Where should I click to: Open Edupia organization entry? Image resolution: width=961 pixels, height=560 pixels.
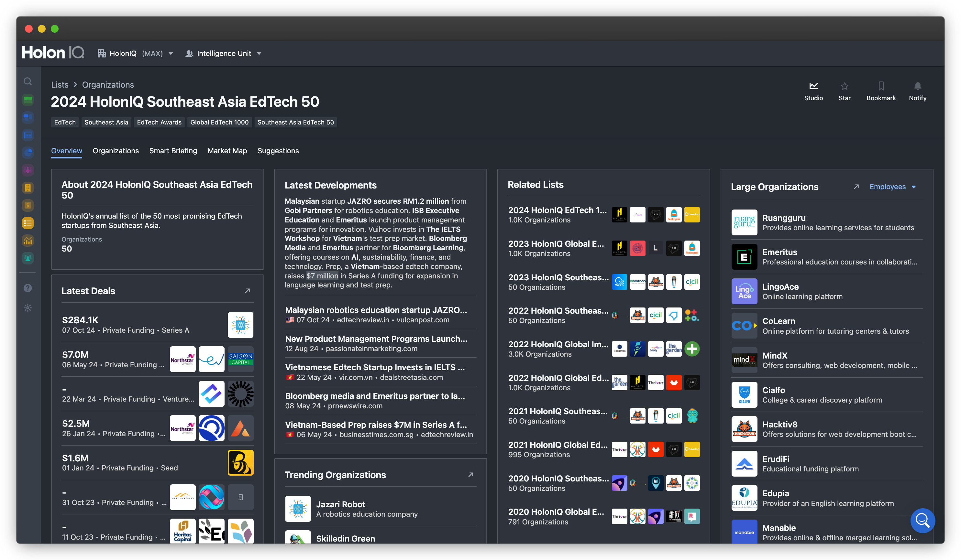[827, 498]
